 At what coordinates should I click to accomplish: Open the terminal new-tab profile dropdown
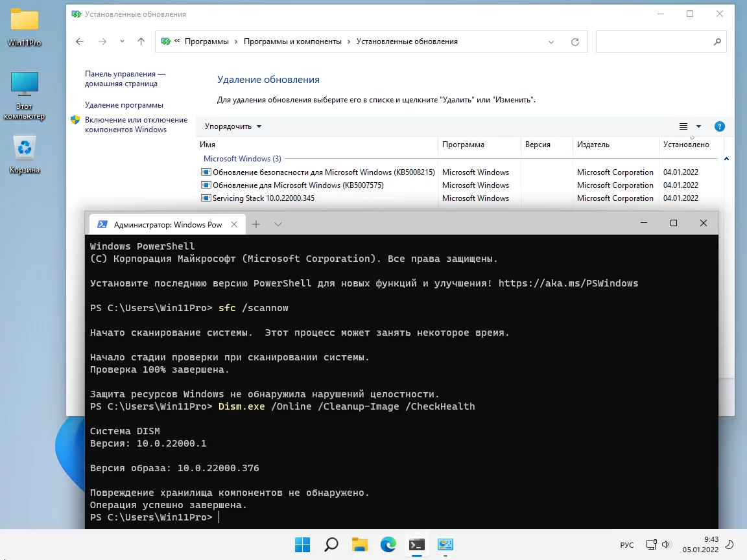[278, 224]
